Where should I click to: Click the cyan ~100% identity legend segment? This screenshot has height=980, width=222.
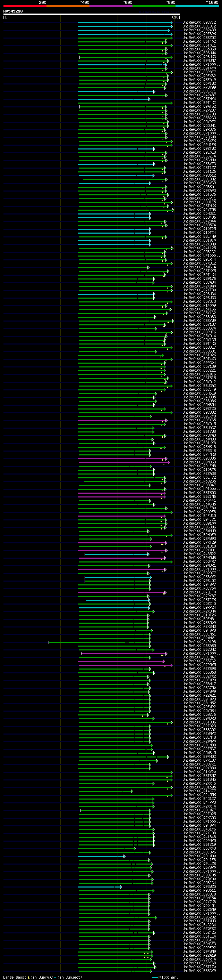(x=197, y=6)
